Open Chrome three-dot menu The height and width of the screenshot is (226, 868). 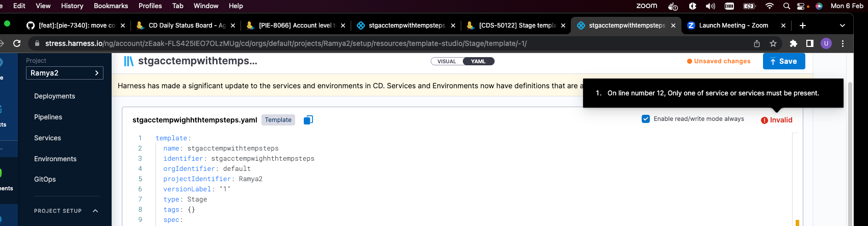pos(843,43)
